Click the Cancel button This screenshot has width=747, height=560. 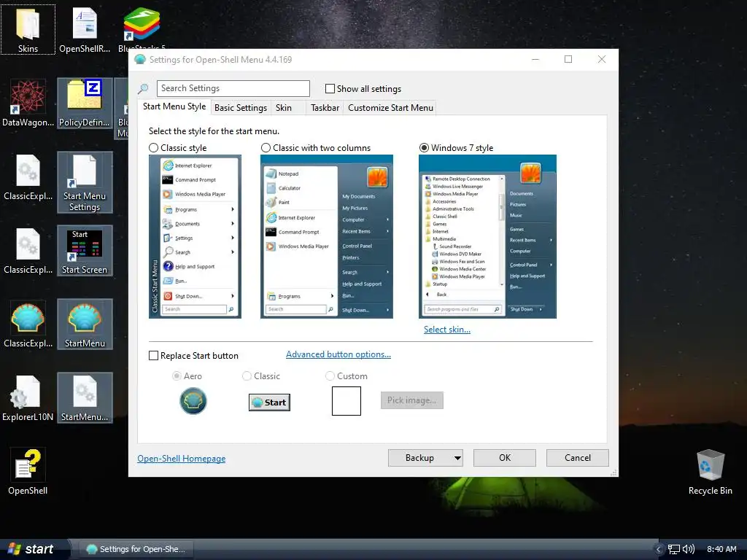(x=578, y=458)
